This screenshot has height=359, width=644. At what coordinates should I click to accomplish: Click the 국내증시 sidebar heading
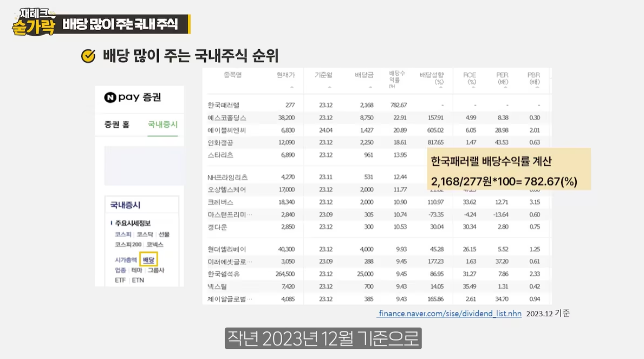tap(125, 205)
